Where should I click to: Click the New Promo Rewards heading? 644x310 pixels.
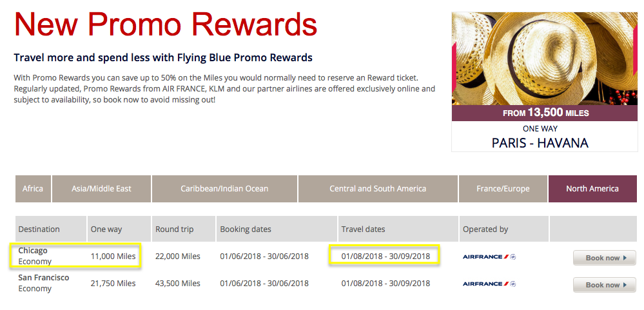[x=166, y=24]
